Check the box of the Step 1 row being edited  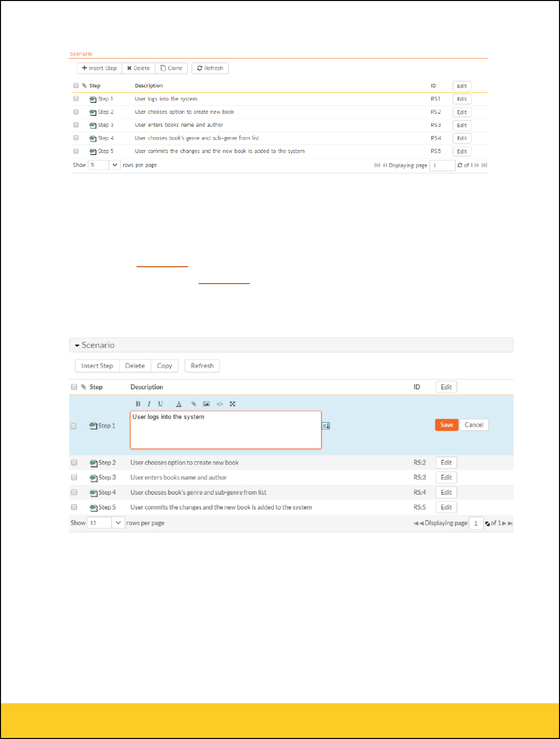click(73, 426)
